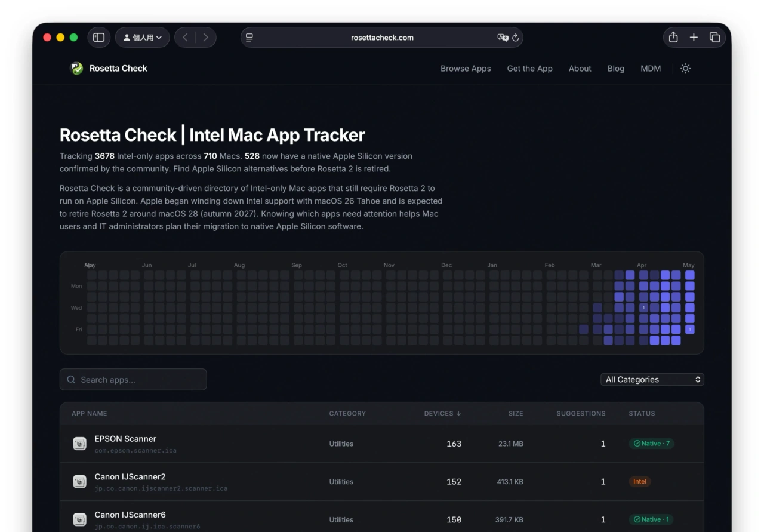Click the Rosetta Check logo icon

coord(77,69)
